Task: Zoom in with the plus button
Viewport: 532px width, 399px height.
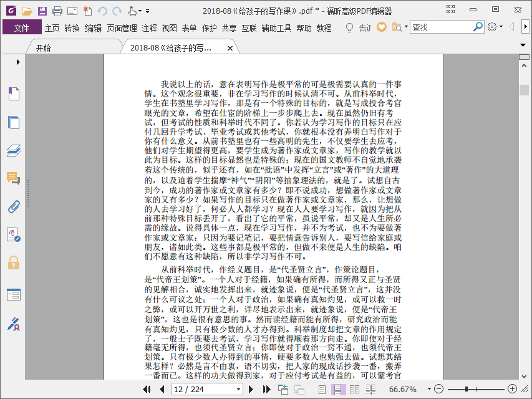Action: [512, 389]
